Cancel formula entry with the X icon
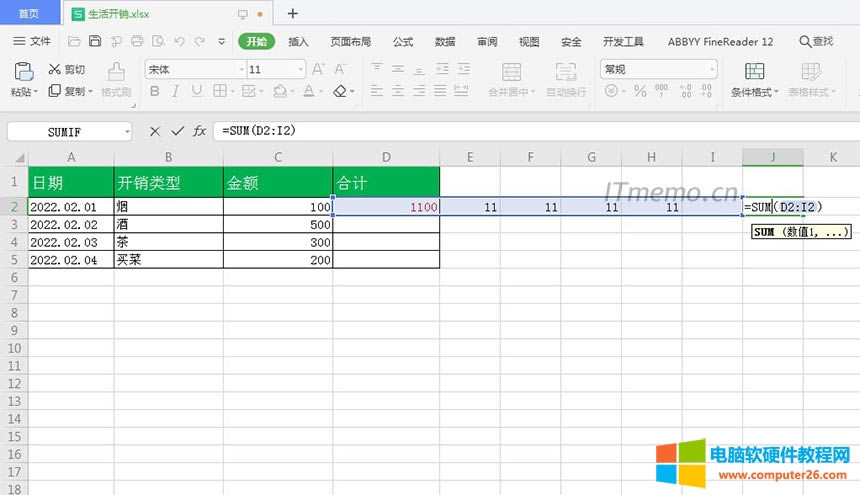The width and height of the screenshot is (860, 495). pyautogui.click(x=155, y=131)
